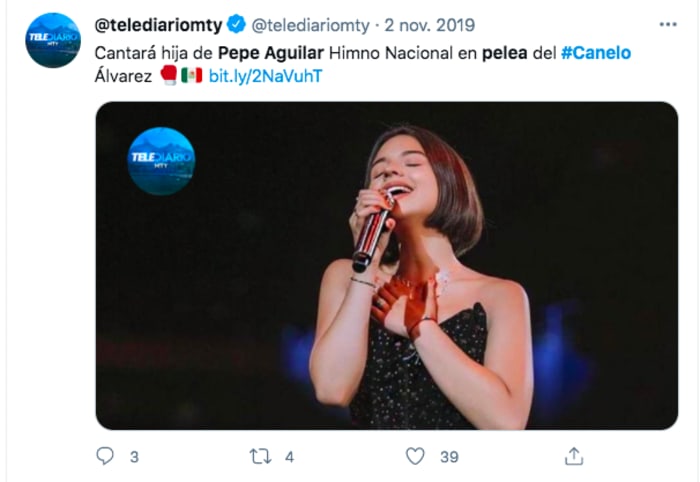Viewport: 700px width, 482px height.
Task: Click the retweet count of 4
Action: [289, 457]
